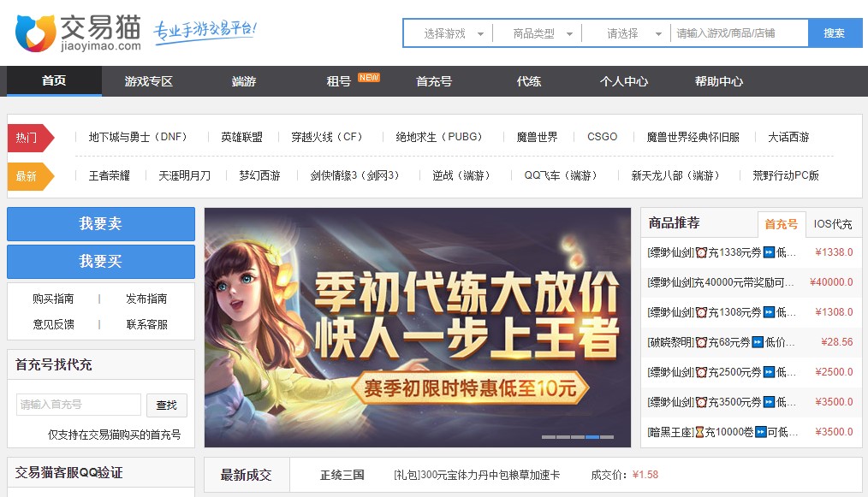
Task: Click the jiaoyimao cat logo
Action: click(x=78, y=33)
